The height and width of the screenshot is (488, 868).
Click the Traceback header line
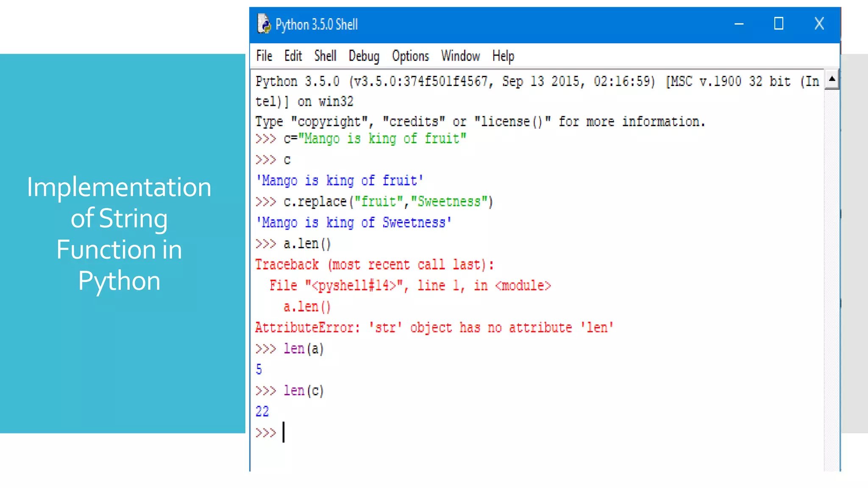tap(374, 265)
